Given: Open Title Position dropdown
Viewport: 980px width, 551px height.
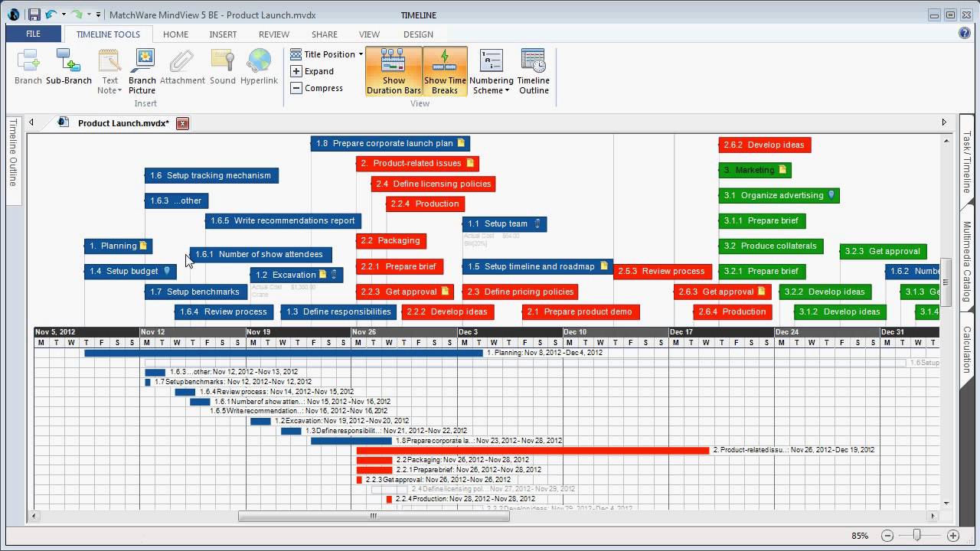Looking at the screenshot, I should coord(327,54).
